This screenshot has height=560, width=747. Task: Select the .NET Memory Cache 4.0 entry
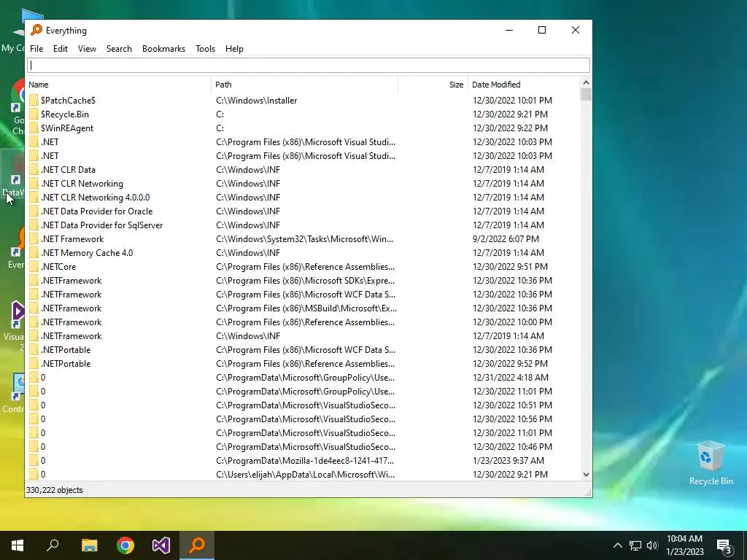pyautogui.click(x=87, y=253)
